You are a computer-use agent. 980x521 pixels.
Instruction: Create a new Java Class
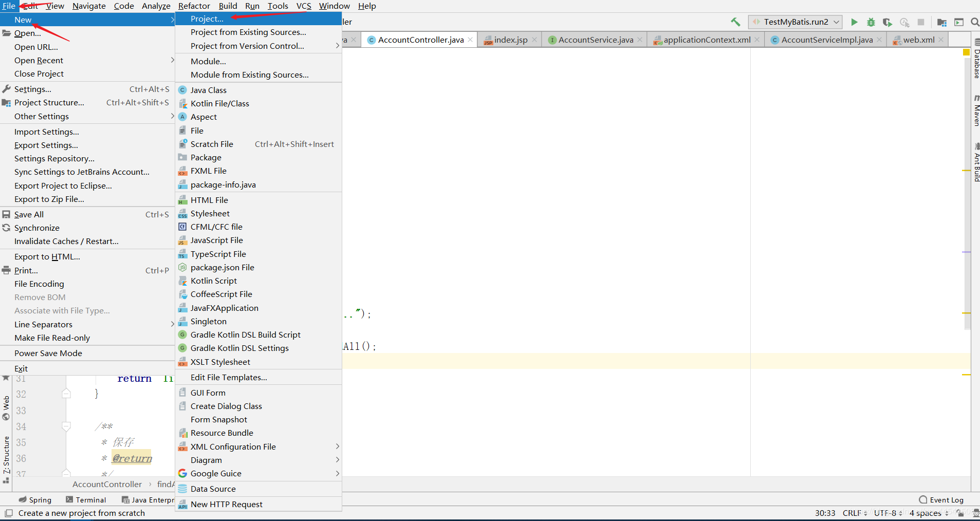[x=258, y=90]
